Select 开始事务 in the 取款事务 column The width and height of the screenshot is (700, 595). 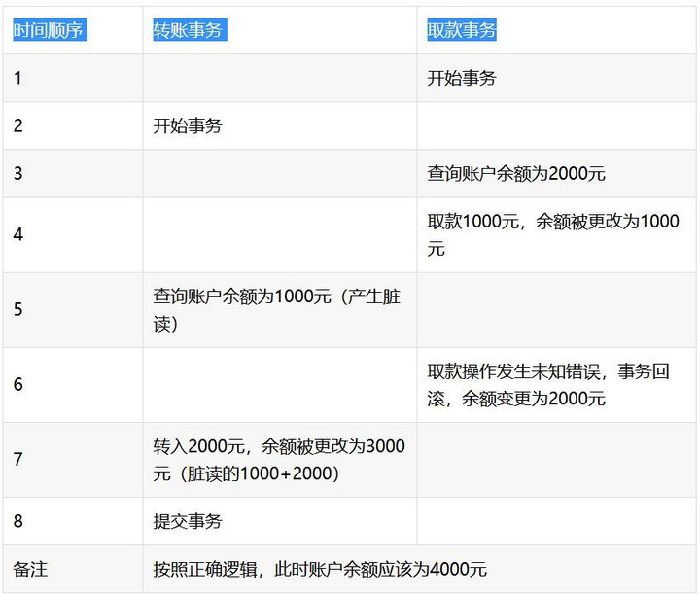pos(462,78)
